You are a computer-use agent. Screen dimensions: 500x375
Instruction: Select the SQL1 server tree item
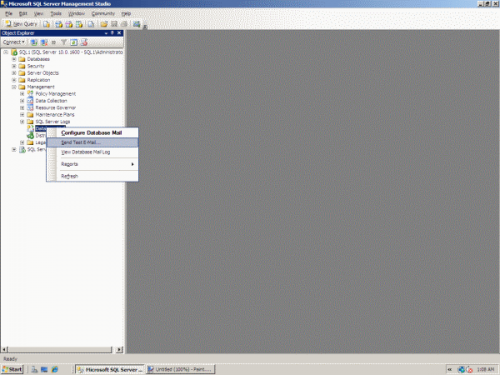[x=71, y=52]
